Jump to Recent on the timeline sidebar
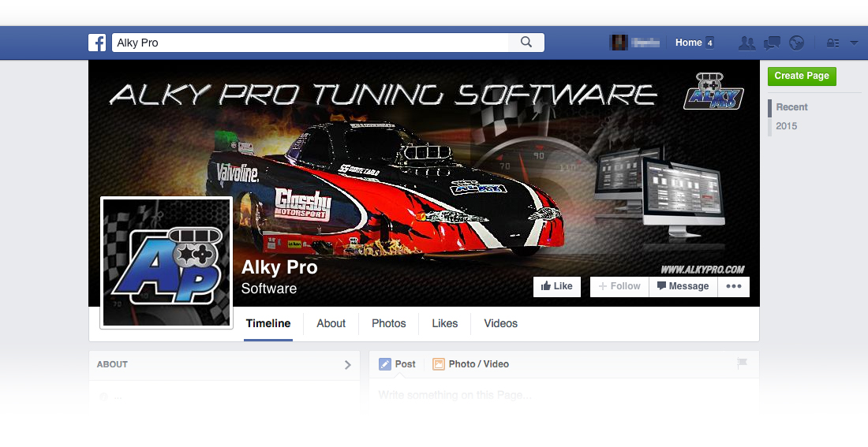This screenshot has width=868, height=447. (x=791, y=107)
